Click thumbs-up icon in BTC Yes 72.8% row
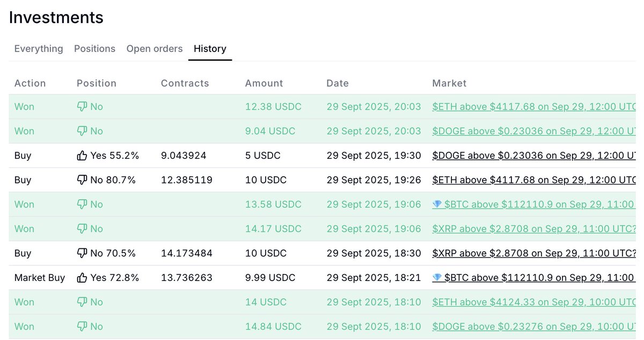Viewport: 644px width, 340px height. coord(82,278)
